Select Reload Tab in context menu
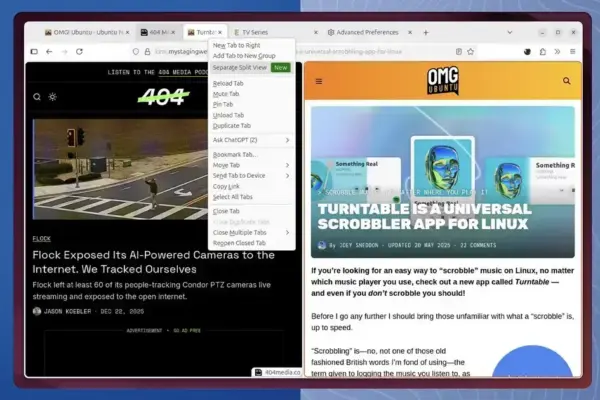600x400 pixels. click(x=251, y=83)
